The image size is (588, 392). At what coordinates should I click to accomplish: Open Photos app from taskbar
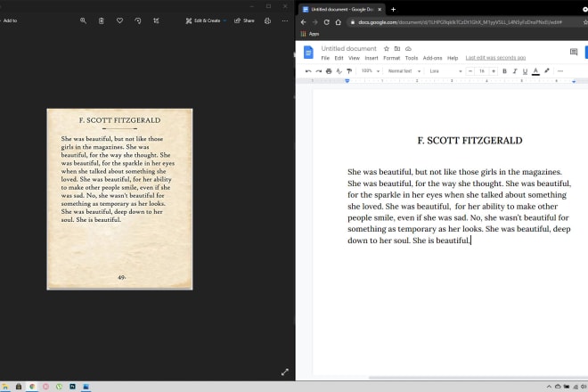86,387
